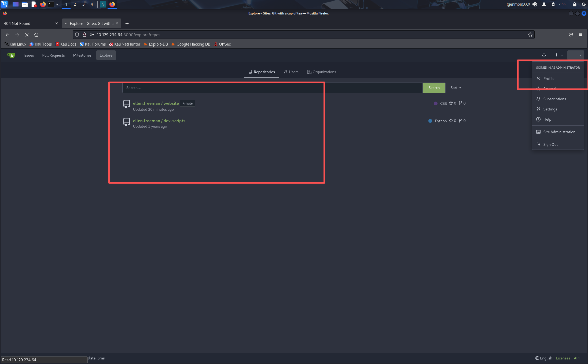Switch to the Repositories tab
Image resolution: width=588 pixels, height=364 pixels.
coord(262,72)
